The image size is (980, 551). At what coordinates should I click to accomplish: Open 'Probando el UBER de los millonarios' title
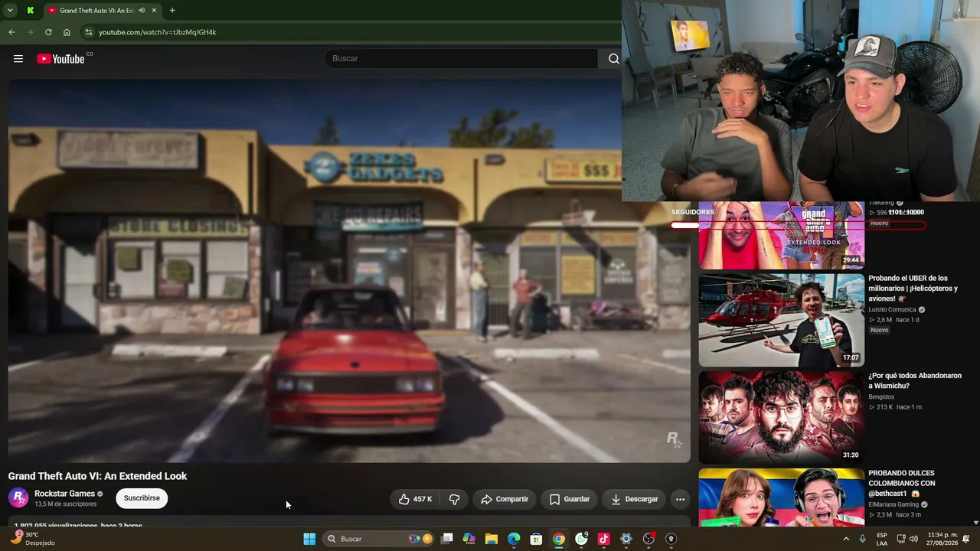[913, 289]
